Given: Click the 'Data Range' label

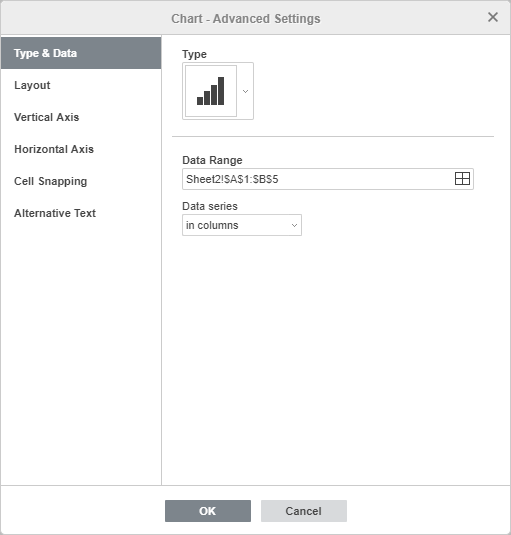Looking at the screenshot, I should (x=212, y=160).
